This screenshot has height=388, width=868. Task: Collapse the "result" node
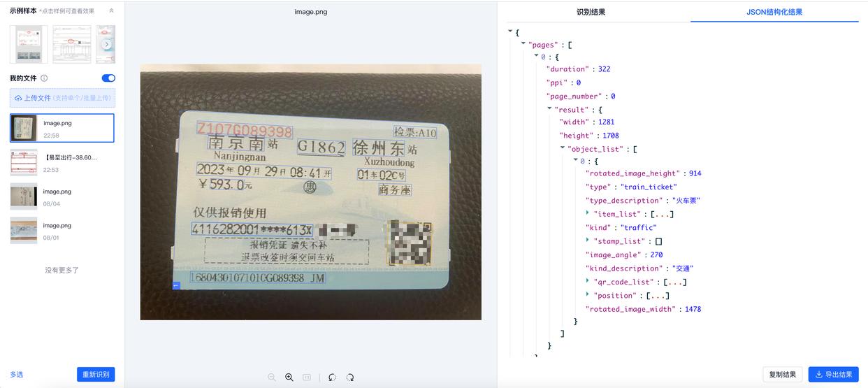(x=549, y=109)
